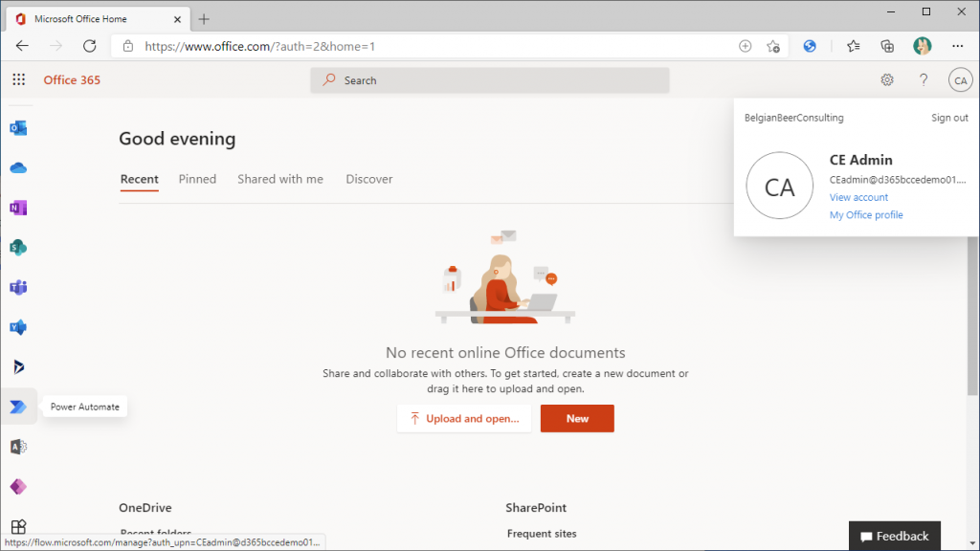Open the View account link

coord(858,197)
